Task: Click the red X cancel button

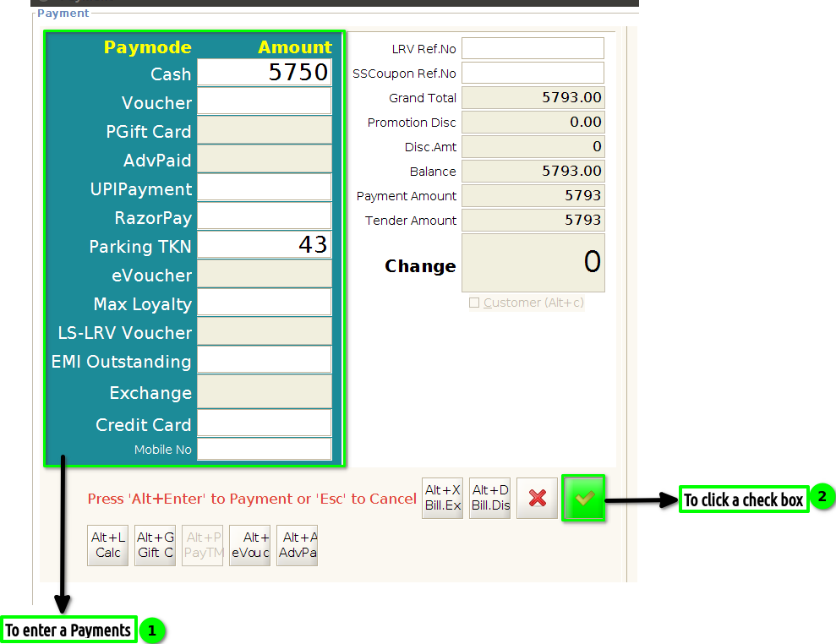Action: pyautogui.click(x=538, y=499)
